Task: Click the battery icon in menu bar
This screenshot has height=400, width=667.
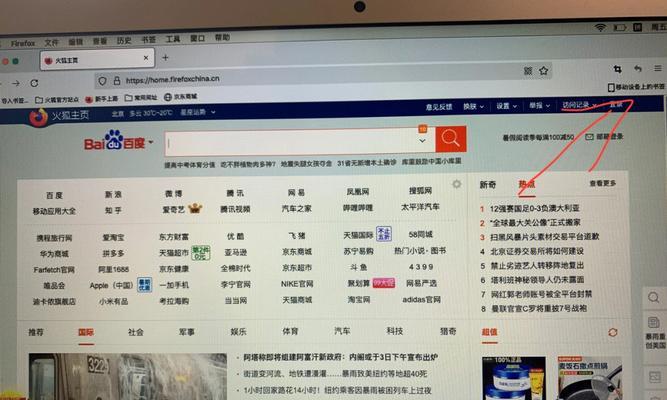Action: click(x=619, y=28)
